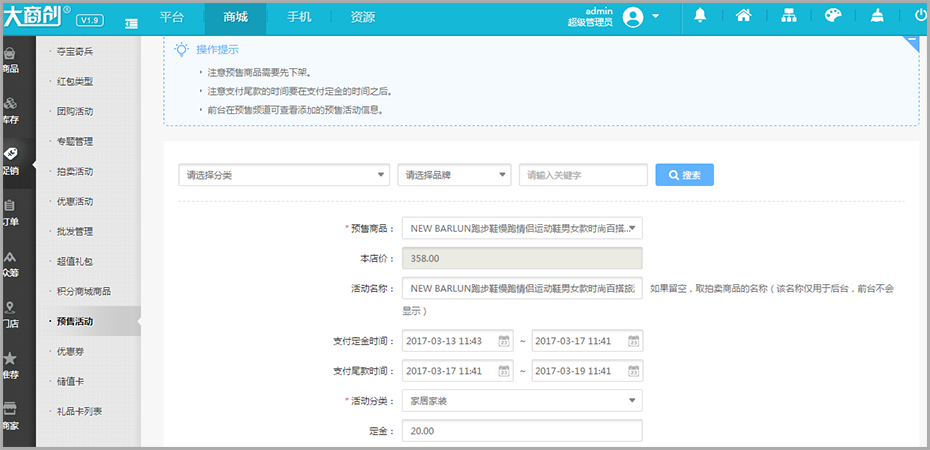The width and height of the screenshot is (930, 450).
Task: Click the power logout icon
Action: (x=921, y=17)
